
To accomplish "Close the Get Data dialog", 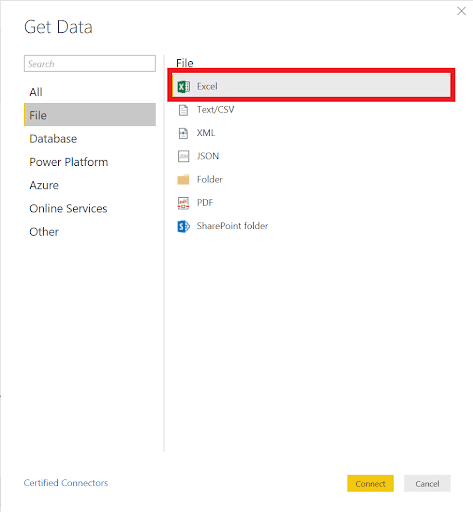I will [461, 11].
